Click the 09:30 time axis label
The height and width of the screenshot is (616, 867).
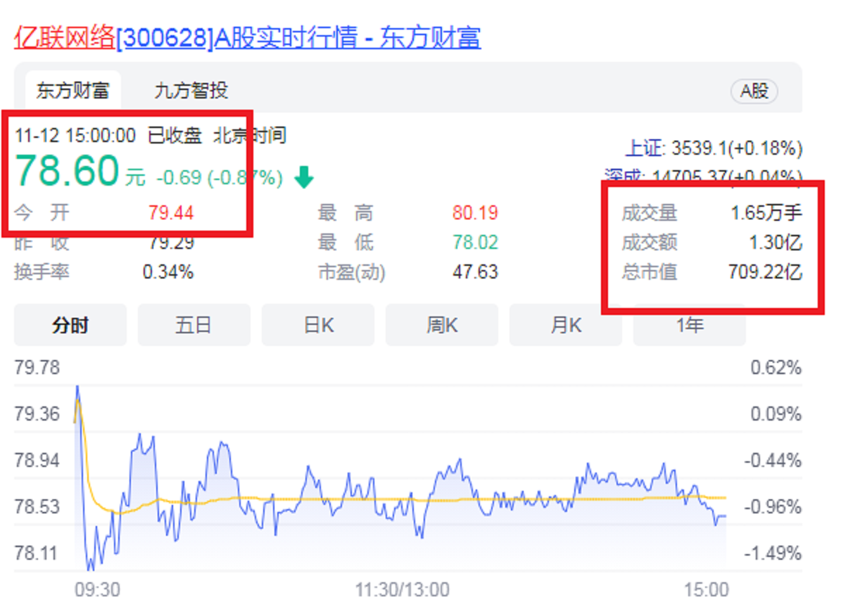pos(97,589)
